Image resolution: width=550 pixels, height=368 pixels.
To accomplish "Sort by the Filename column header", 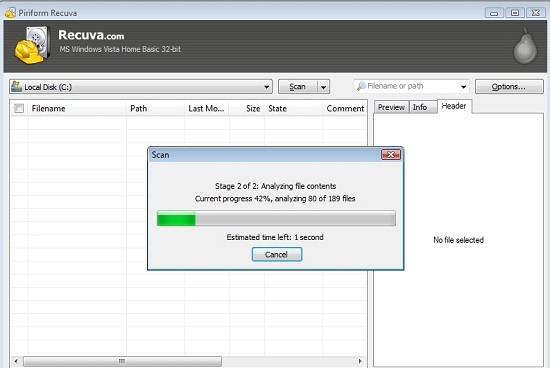I will (x=77, y=108).
